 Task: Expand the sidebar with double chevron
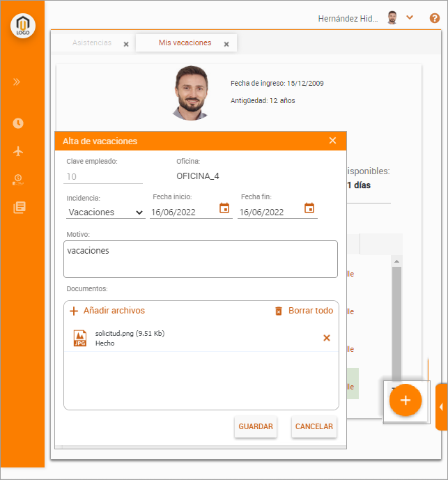pos(17,82)
